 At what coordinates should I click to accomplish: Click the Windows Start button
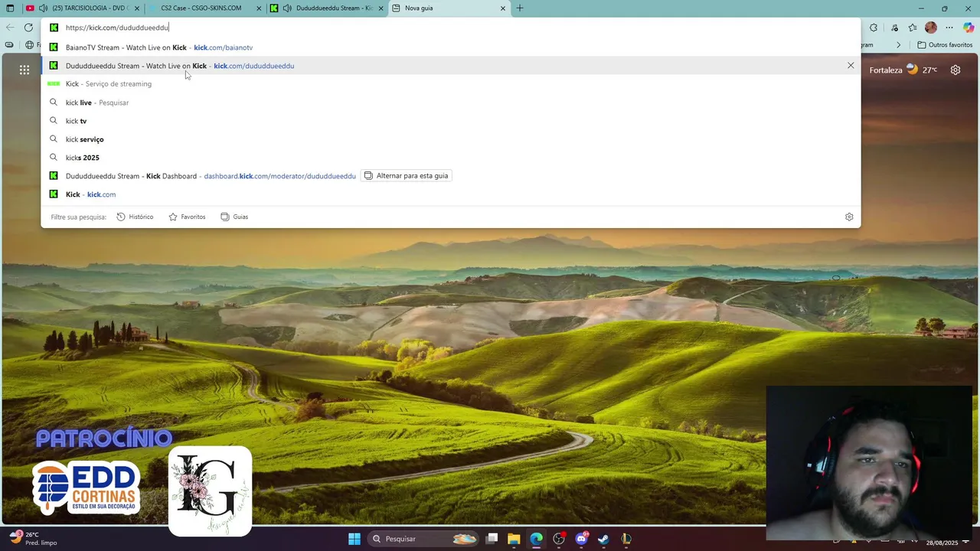tap(354, 539)
